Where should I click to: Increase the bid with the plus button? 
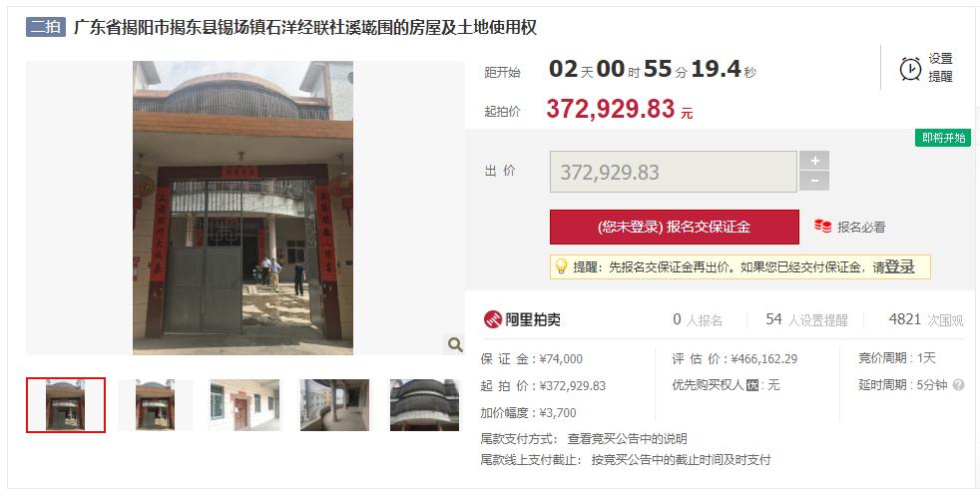click(814, 161)
